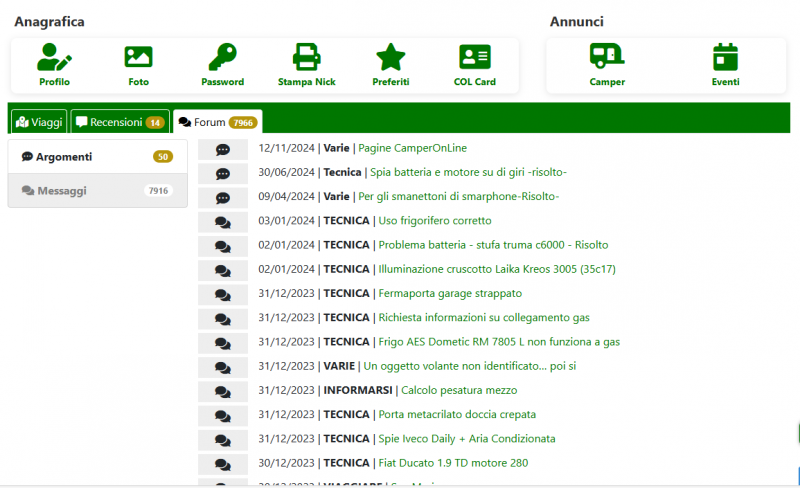Switch to the Viaggi tab

pos(39,122)
